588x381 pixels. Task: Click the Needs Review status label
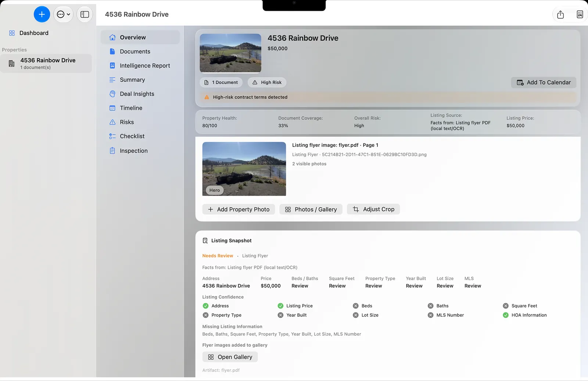coord(218,256)
